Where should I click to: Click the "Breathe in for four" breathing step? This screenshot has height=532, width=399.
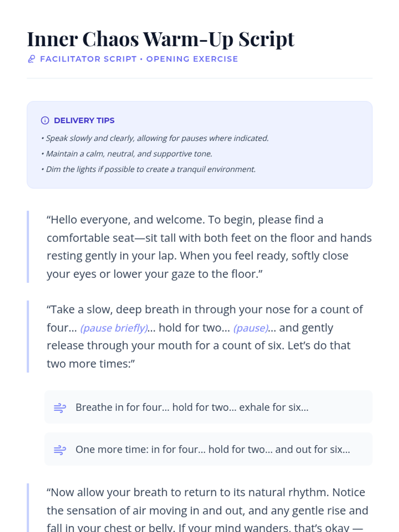click(192, 407)
